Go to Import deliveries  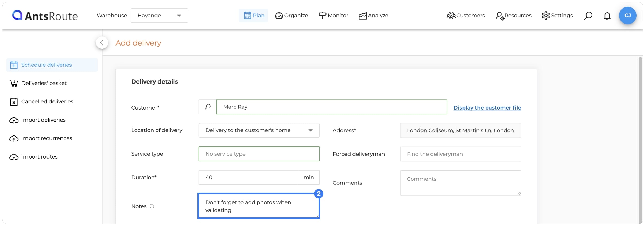click(x=38, y=120)
